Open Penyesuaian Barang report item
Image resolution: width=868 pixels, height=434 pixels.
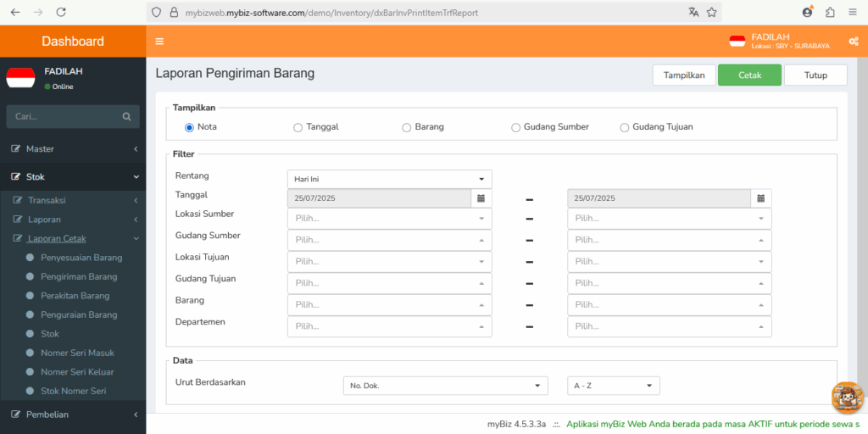81,258
